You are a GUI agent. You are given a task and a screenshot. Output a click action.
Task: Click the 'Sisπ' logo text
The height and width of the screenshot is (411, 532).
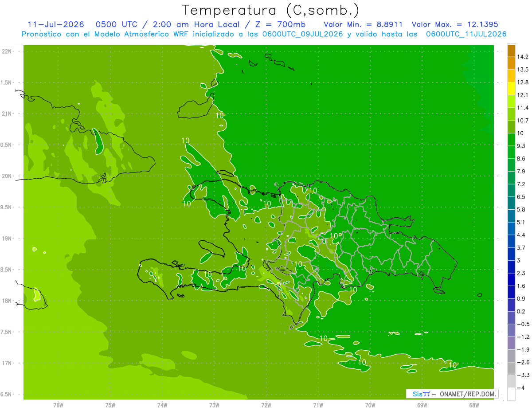(421, 394)
